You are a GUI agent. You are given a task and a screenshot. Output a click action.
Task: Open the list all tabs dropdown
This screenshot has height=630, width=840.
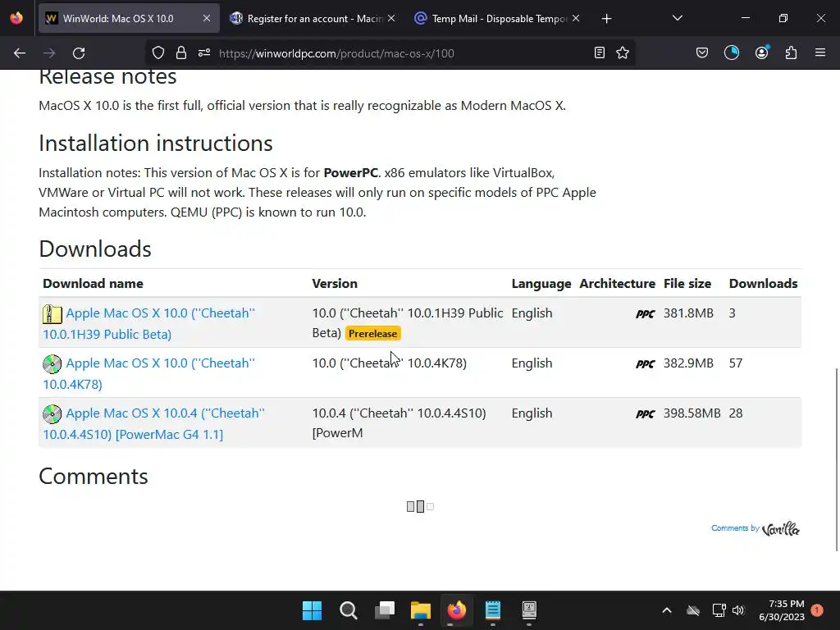[x=677, y=18]
